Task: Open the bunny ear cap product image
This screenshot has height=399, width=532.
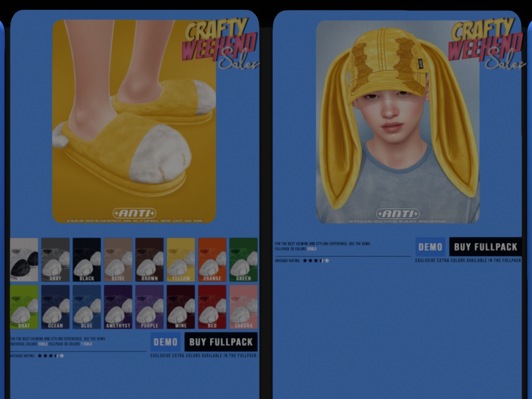Action: tap(397, 122)
